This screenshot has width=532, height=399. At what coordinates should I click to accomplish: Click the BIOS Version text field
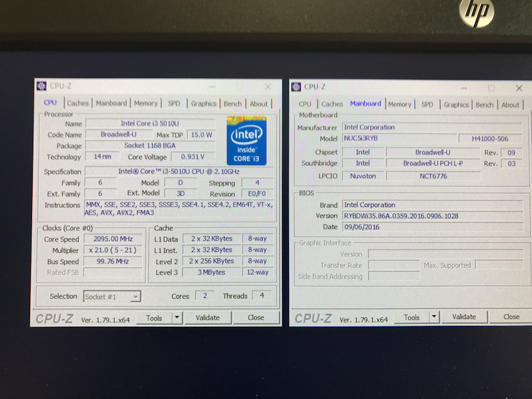point(432,216)
